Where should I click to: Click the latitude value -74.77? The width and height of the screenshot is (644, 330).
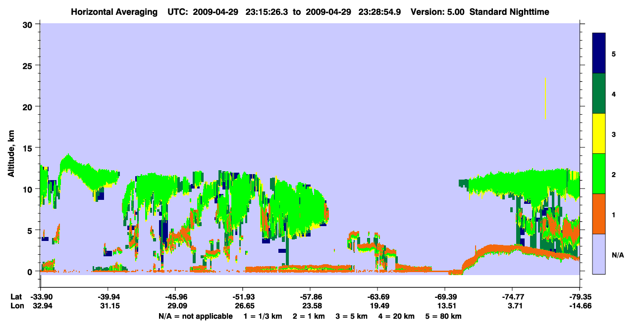click(512, 297)
